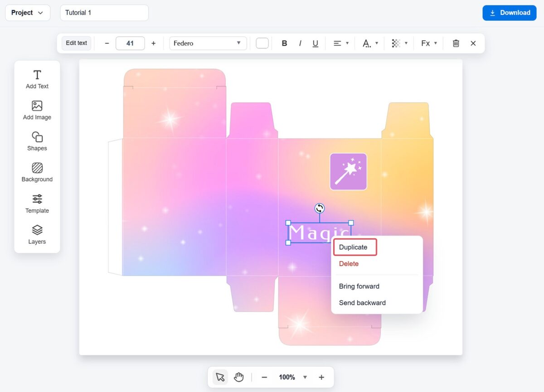Toggle underline text formatting

click(316, 44)
